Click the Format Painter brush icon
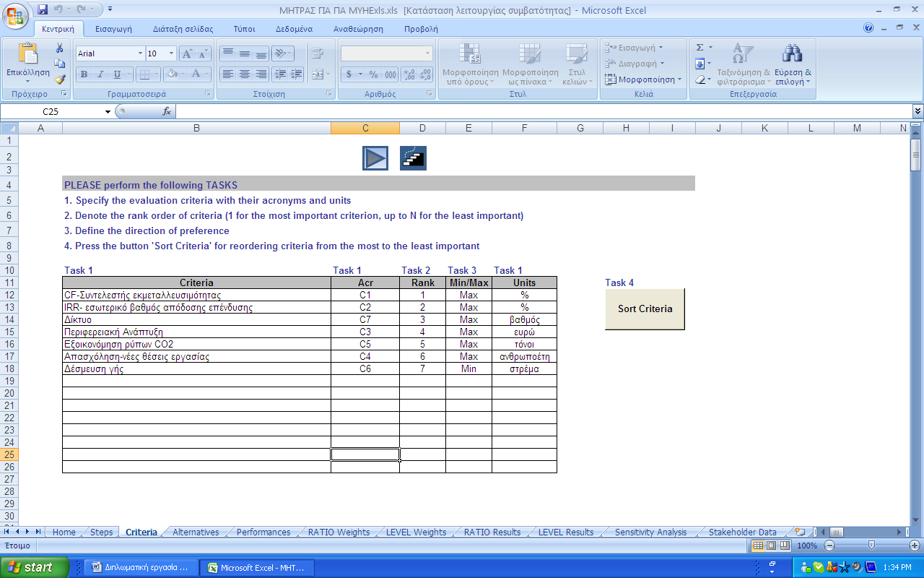924x578 pixels. coord(60,79)
